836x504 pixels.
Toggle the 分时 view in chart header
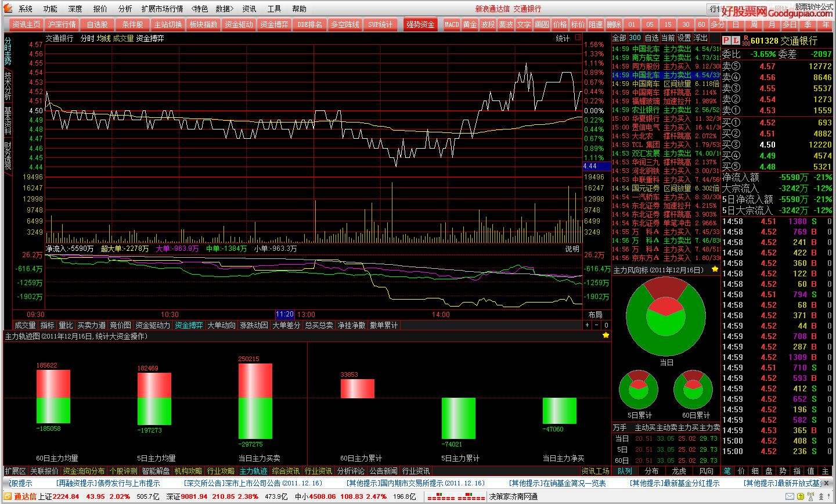point(87,38)
